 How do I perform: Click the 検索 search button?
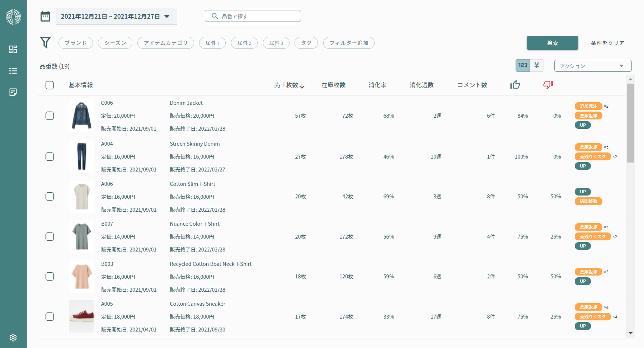(x=552, y=43)
